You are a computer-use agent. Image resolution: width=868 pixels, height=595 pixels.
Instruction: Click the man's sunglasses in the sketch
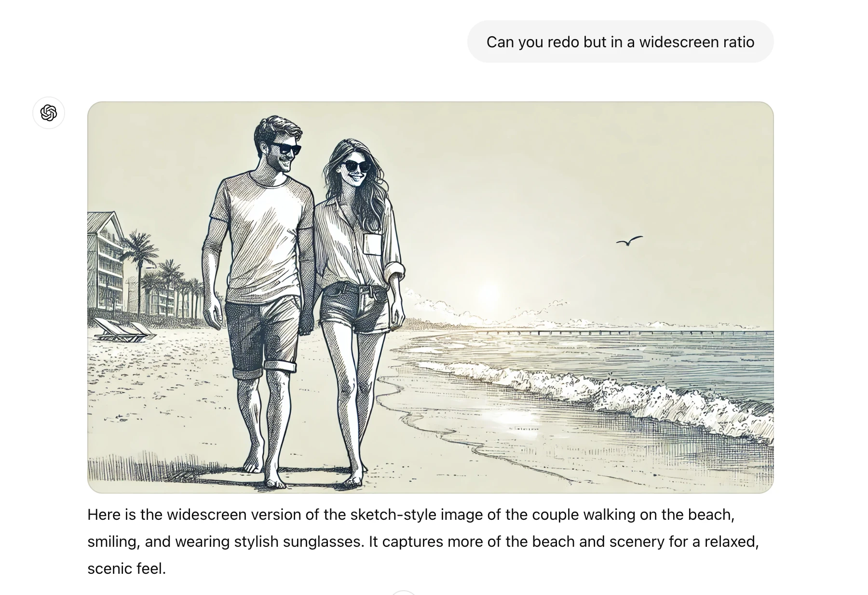285,149
